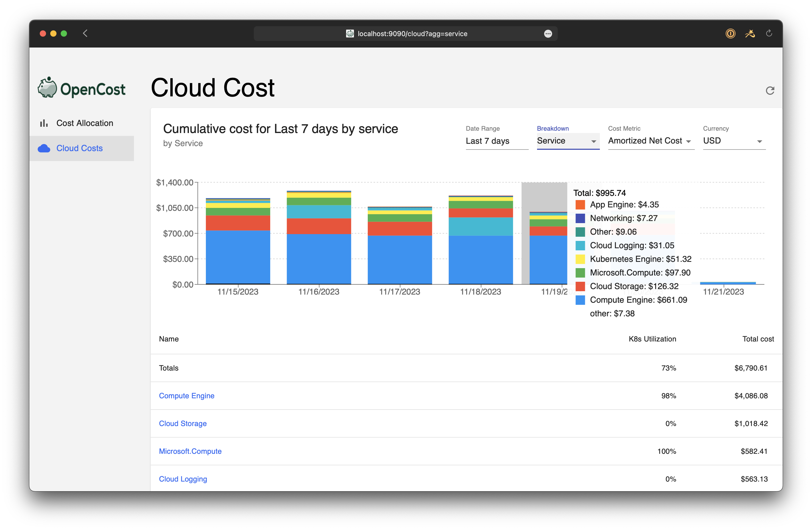Click the orange pause extension icon
This screenshot has height=530, width=812.
(730, 34)
